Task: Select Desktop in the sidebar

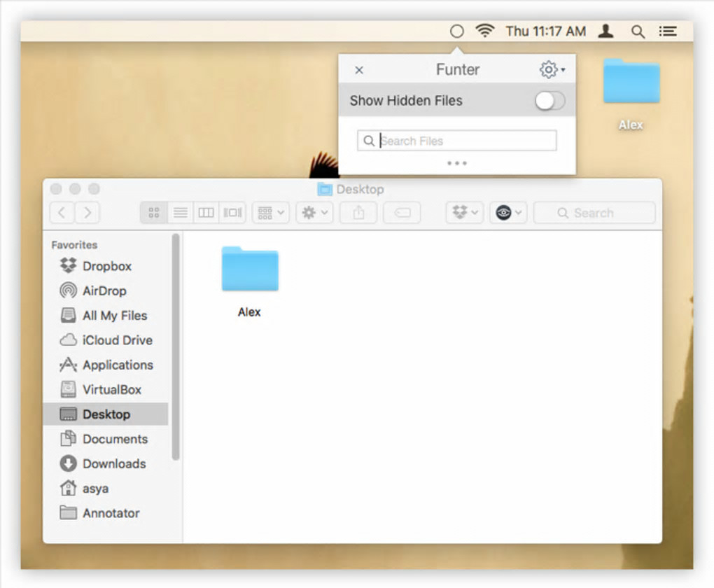Action: point(106,414)
